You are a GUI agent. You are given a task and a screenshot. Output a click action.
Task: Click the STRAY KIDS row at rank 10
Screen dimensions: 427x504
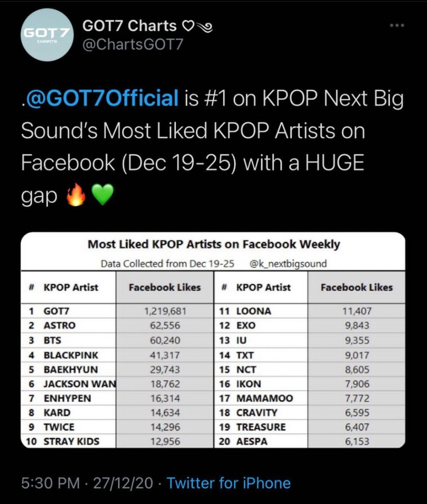[x=117, y=441]
